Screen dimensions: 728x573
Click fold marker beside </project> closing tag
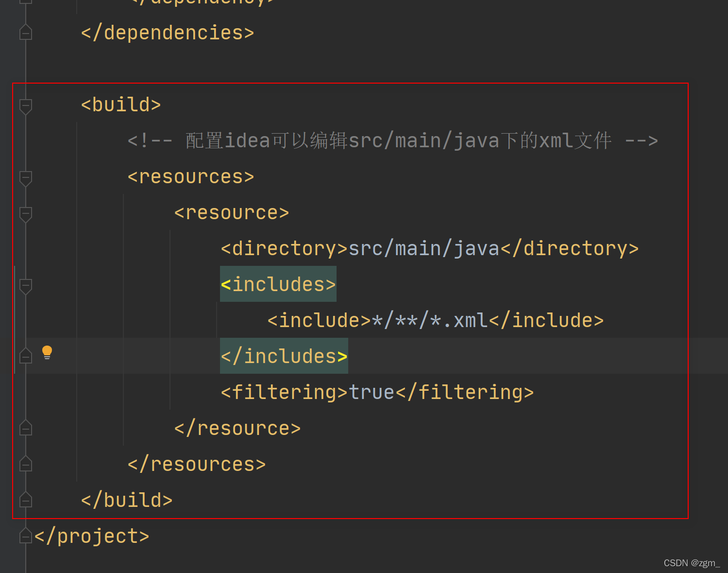coord(26,535)
